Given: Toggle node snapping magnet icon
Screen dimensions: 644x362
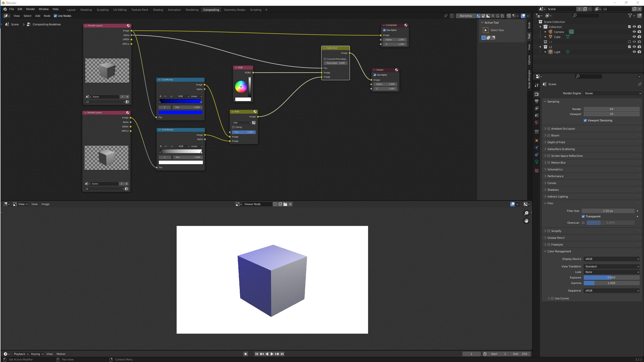Looking at the screenshot, I should tap(509, 16).
